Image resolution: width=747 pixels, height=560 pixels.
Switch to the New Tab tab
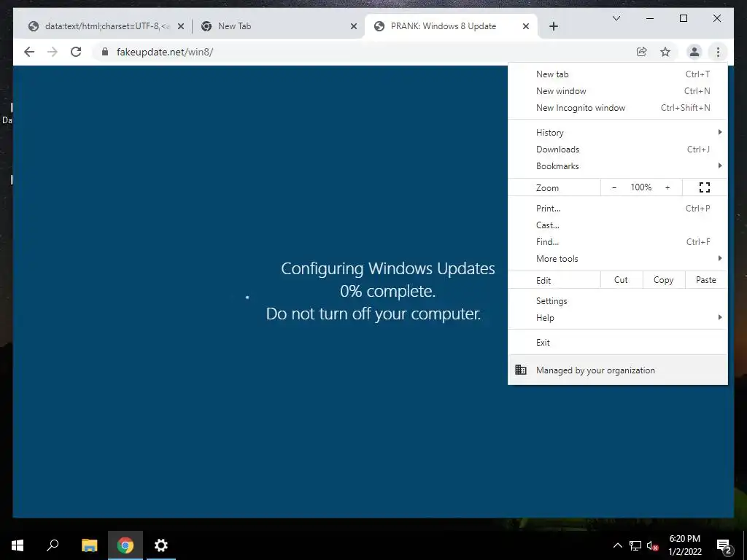(279, 26)
